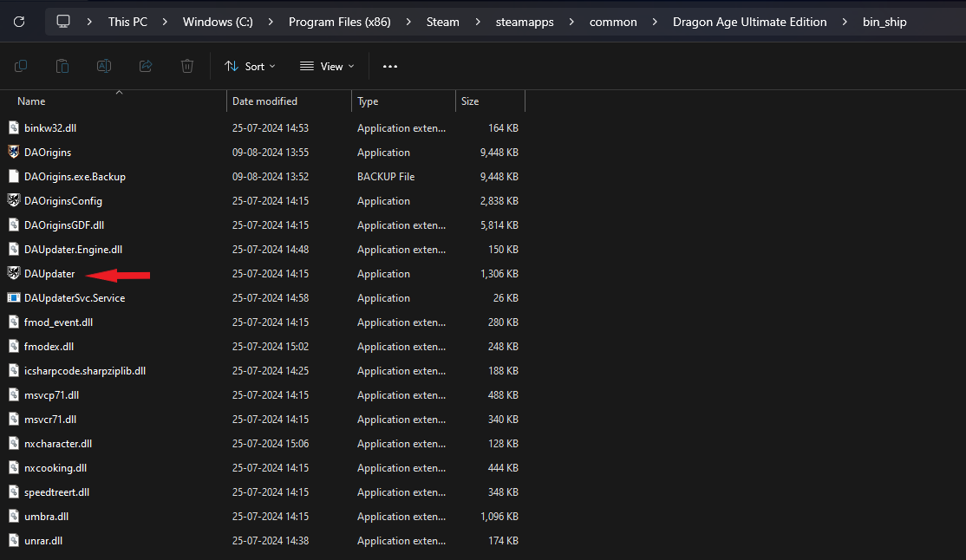The height and width of the screenshot is (560, 966).
Task: Open the View dropdown menu
Action: point(327,66)
